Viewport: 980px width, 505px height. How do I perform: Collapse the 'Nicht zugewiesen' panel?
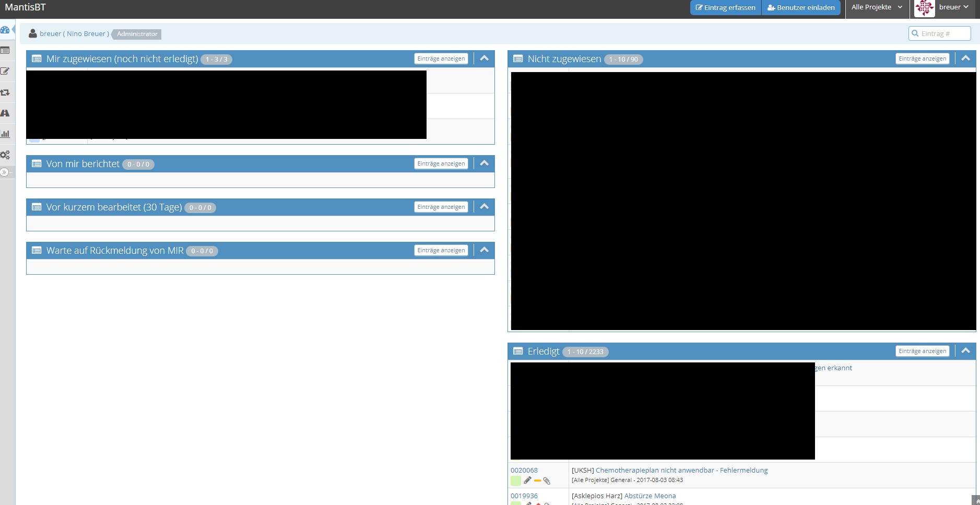pos(966,58)
